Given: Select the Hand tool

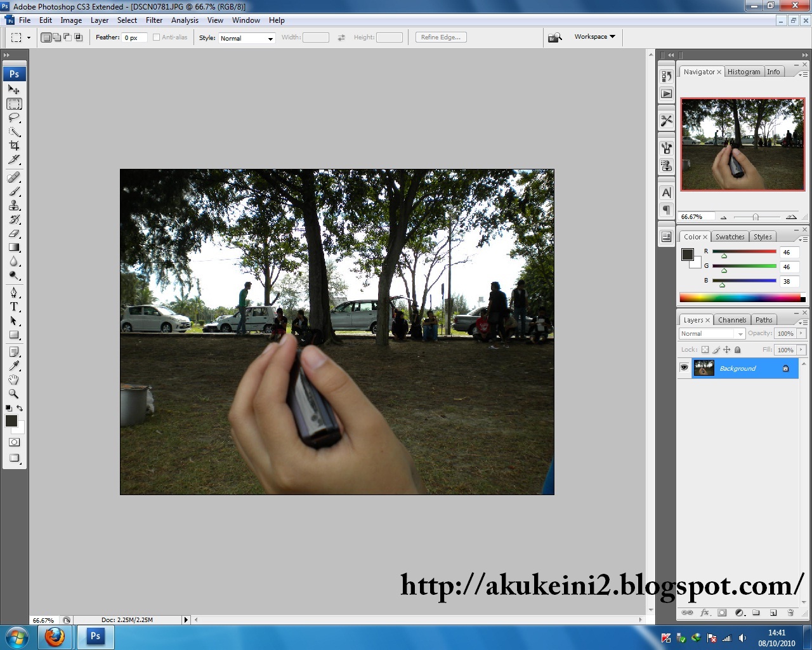Looking at the screenshot, I should pos(14,380).
